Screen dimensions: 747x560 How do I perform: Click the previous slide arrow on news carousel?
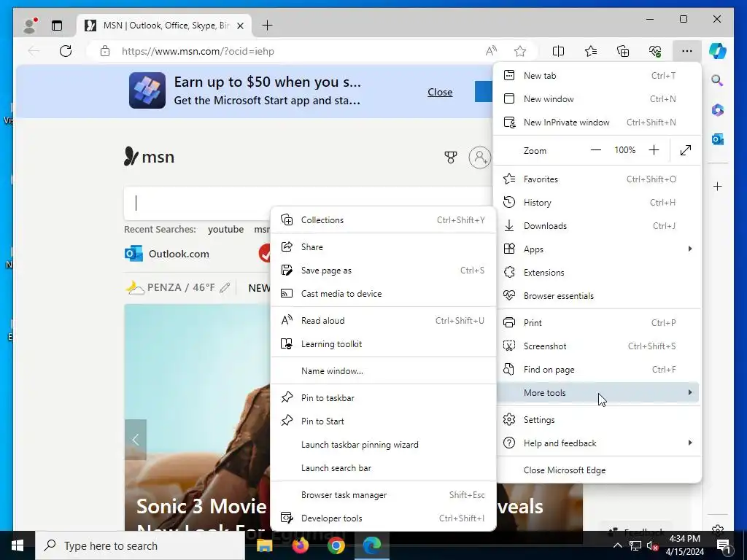(x=136, y=440)
